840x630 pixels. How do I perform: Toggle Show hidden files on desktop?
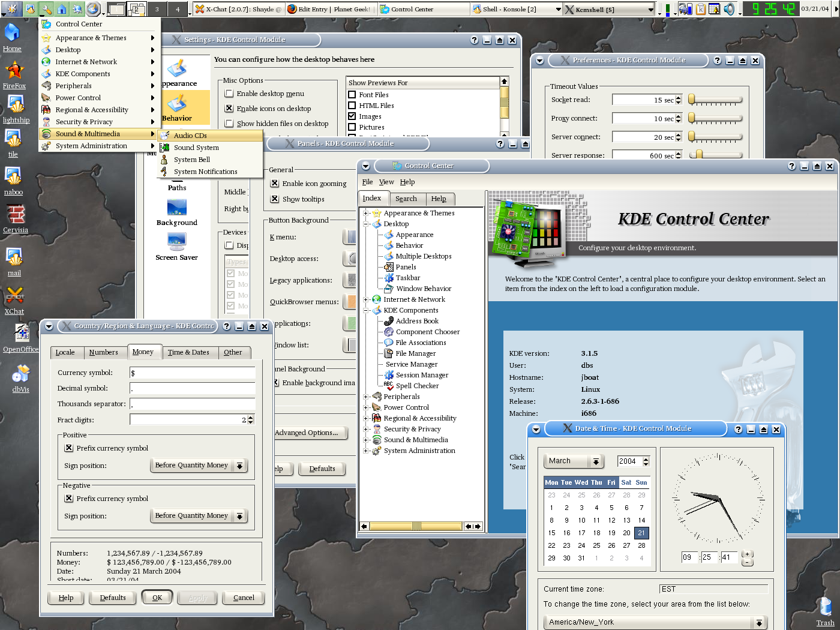(229, 124)
